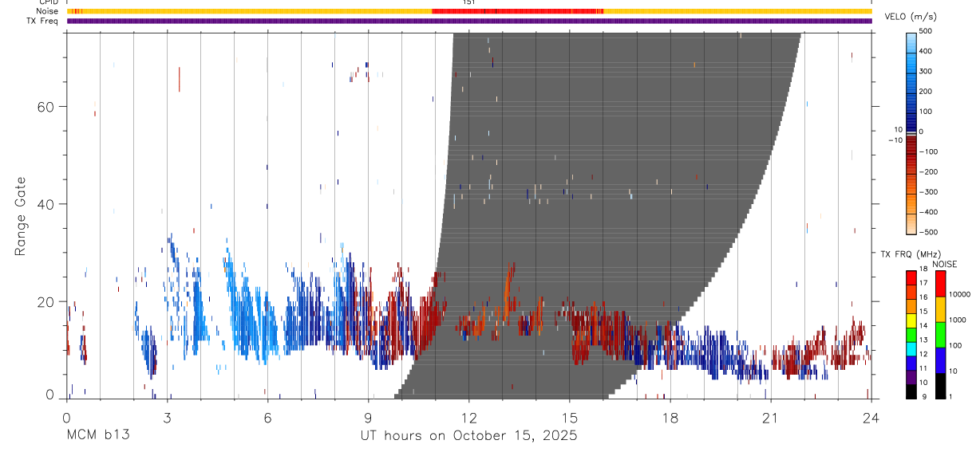
Task: Click the "15" hour tick on the UT axis
Action: tap(569, 417)
